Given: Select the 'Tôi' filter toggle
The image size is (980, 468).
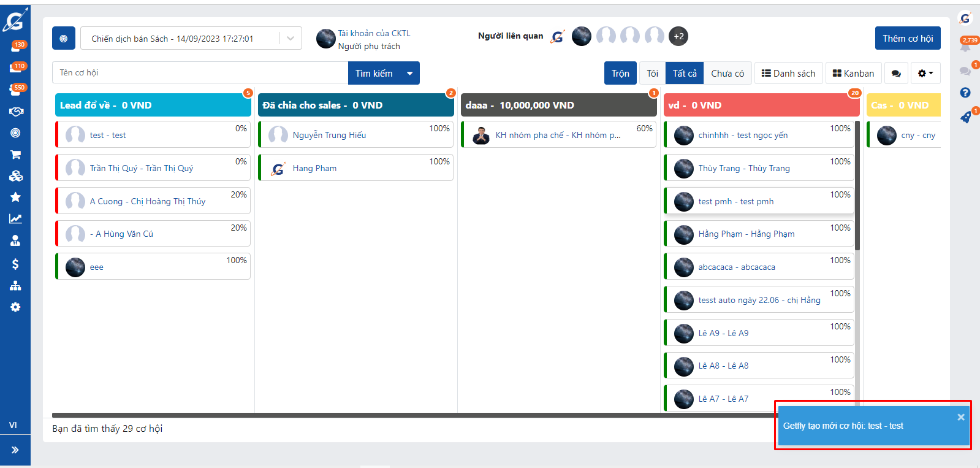Looking at the screenshot, I should click(652, 74).
